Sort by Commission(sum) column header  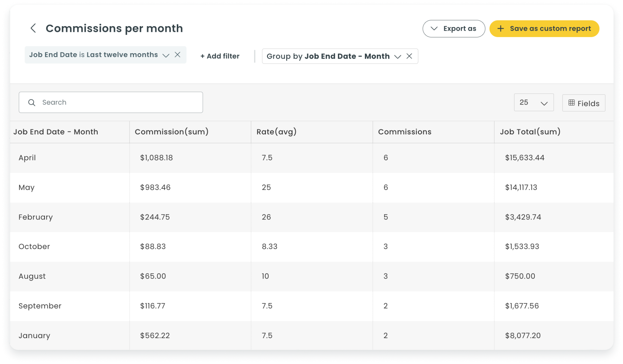pos(172,132)
